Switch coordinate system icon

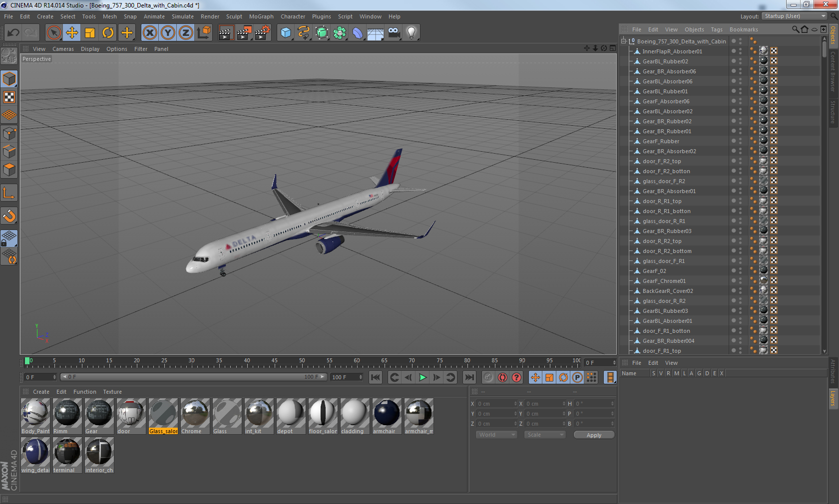click(204, 33)
